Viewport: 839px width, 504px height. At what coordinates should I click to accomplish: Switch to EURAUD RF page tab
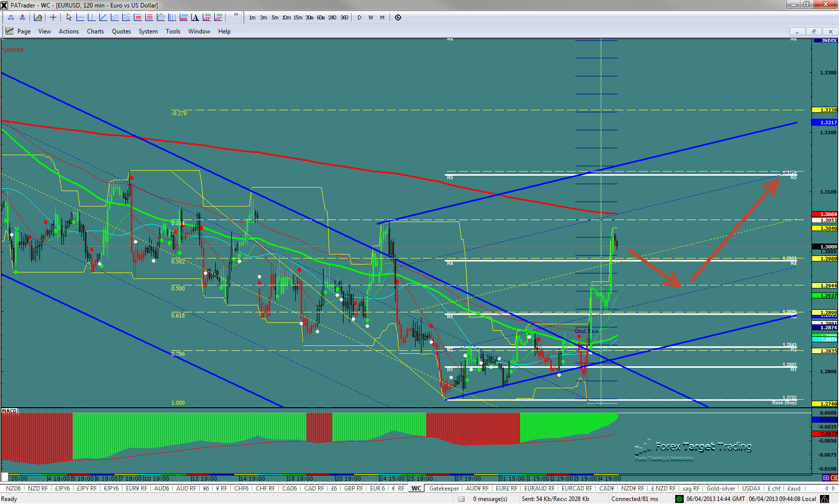(539, 489)
